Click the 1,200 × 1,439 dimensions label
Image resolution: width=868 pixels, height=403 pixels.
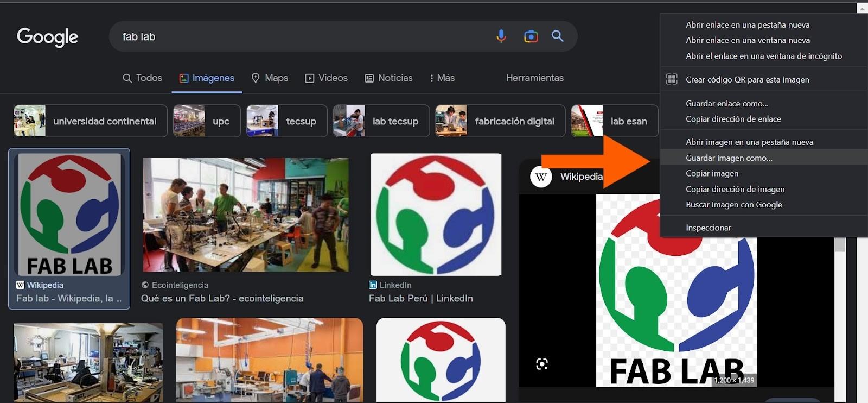735,380
